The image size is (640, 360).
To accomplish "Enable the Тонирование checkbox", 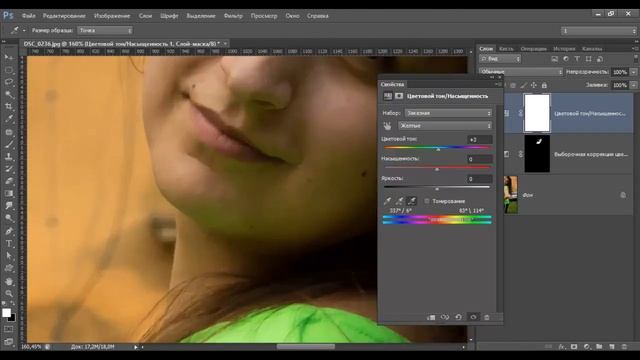I will 427,201.
